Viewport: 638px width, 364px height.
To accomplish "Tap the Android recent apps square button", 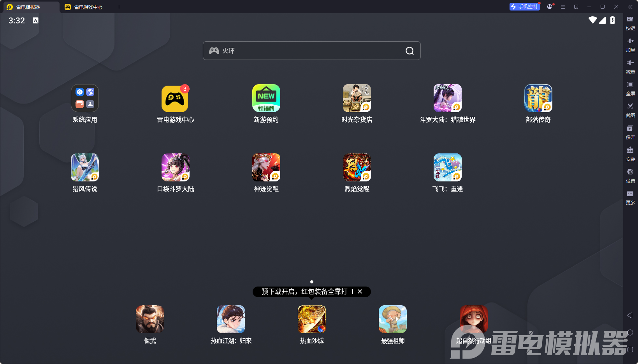I will [x=630, y=350].
